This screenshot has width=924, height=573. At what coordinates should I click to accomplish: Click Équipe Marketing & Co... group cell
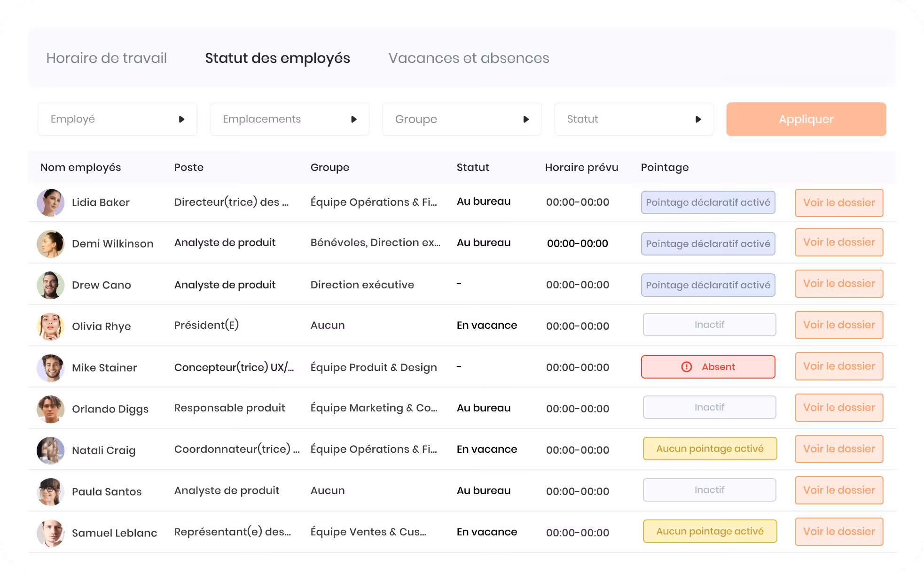pos(374,408)
